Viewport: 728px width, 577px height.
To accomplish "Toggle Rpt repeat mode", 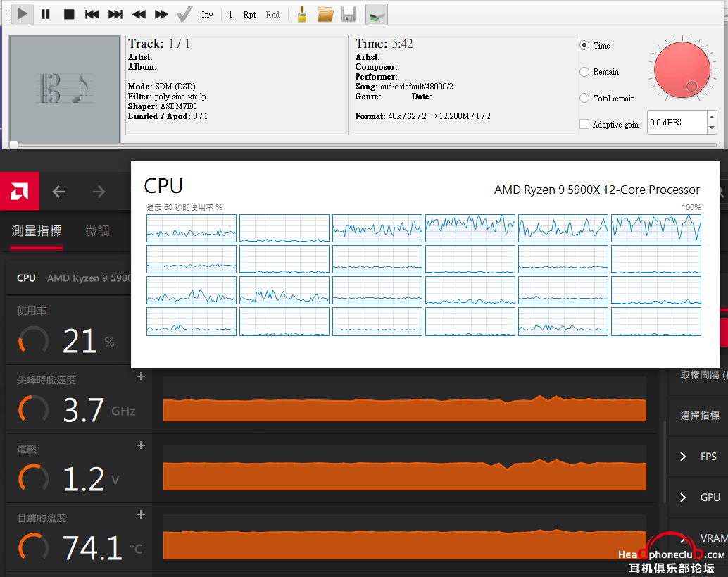I will tap(249, 14).
